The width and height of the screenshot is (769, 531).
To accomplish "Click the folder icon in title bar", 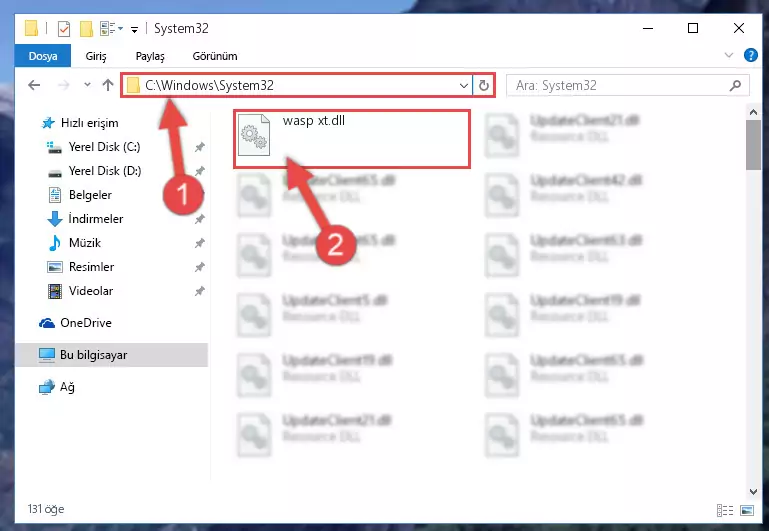I will pyautogui.click(x=31, y=28).
